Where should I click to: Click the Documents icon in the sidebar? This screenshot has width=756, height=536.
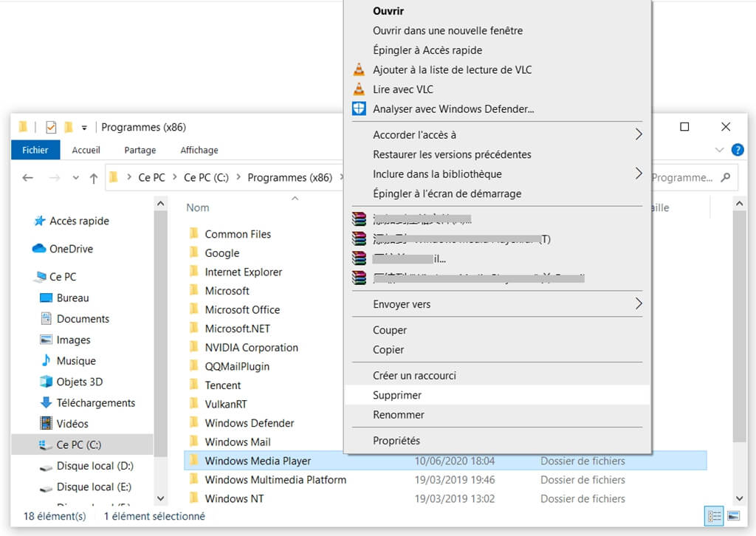pyautogui.click(x=47, y=319)
